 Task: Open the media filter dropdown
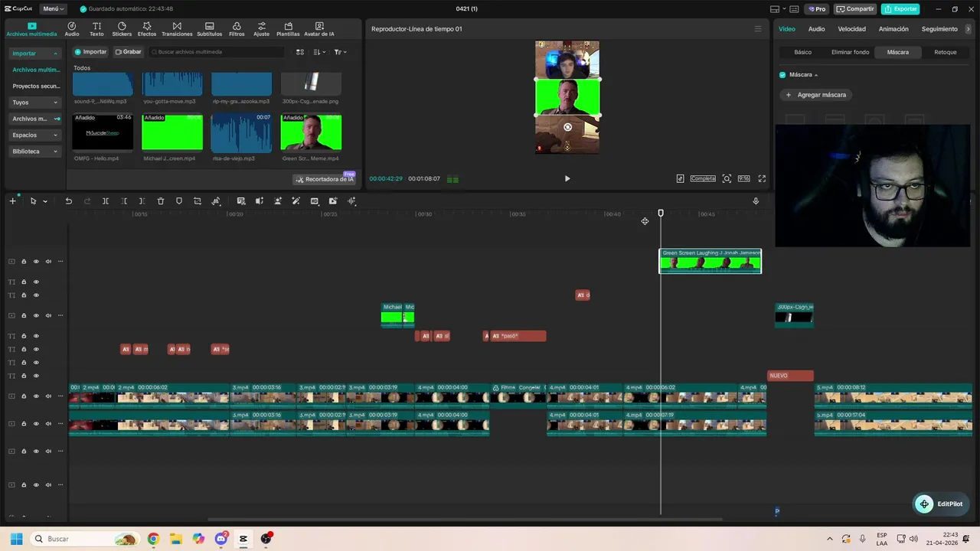[x=340, y=52]
